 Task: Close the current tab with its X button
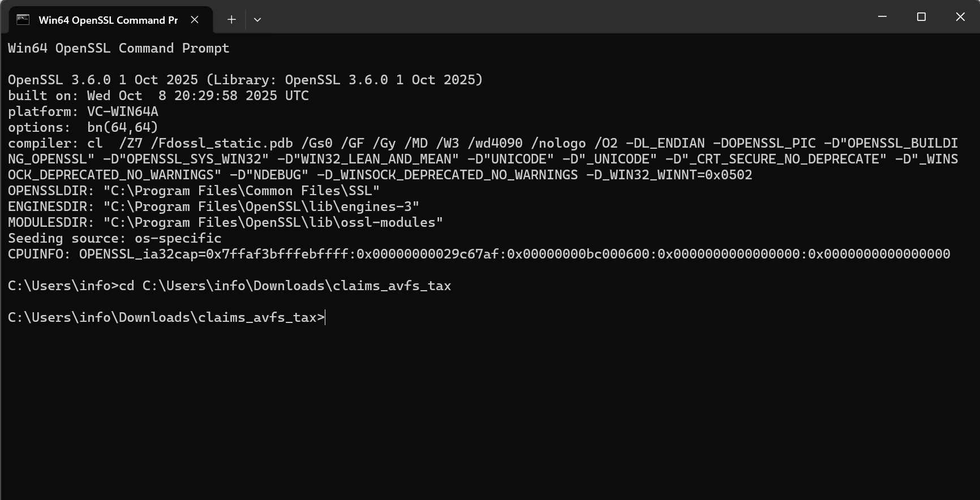tap(195, 19)
